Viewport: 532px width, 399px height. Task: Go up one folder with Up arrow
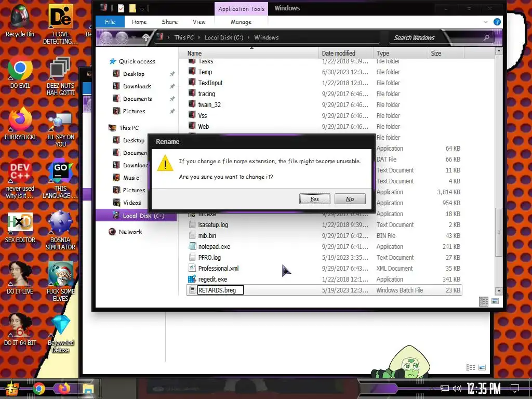point(146,37)
